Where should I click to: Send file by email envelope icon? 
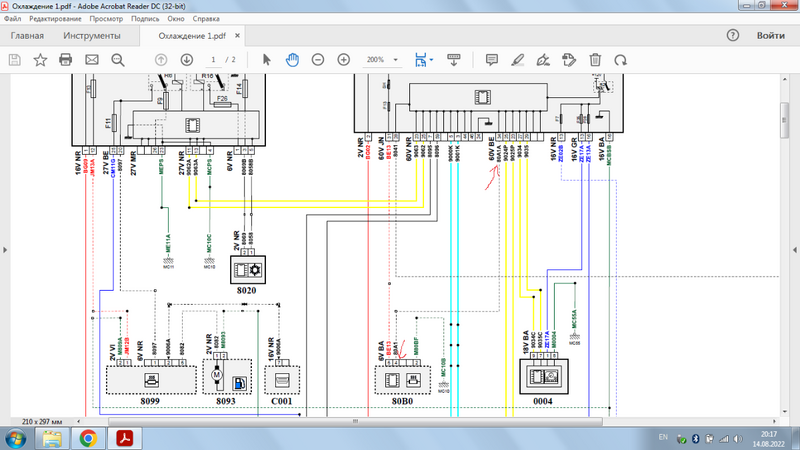coord(92,60)
